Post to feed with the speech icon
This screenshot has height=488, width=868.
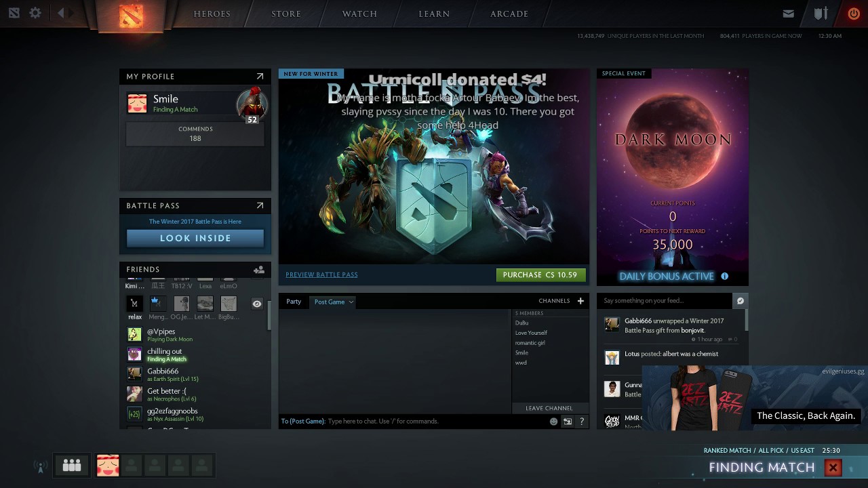740,301
